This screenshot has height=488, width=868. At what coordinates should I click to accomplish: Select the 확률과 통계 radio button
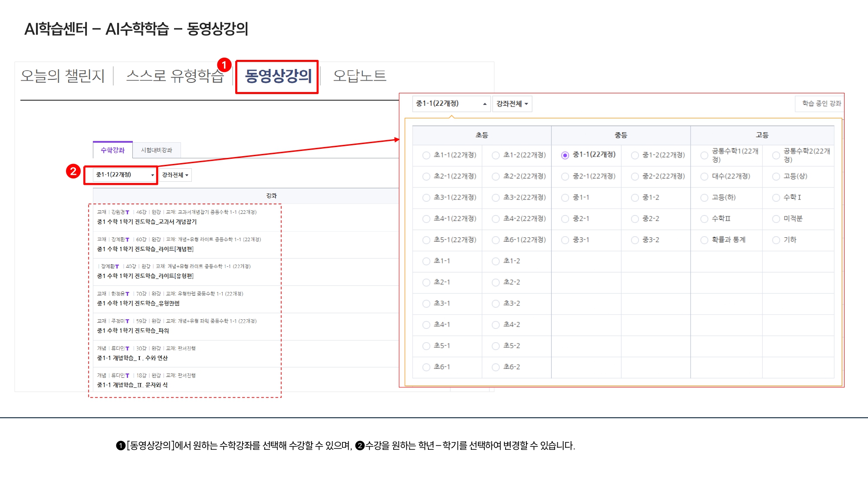704,240
